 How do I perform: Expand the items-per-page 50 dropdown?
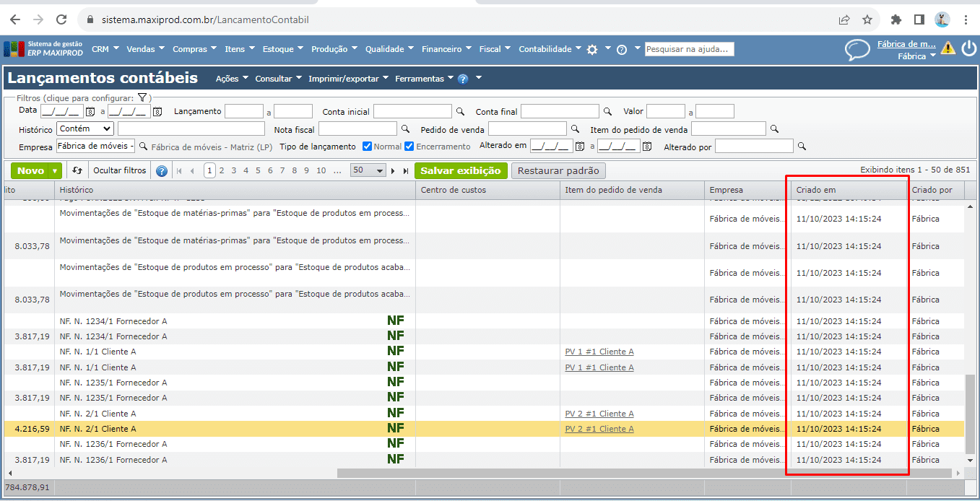pos(368,171)
